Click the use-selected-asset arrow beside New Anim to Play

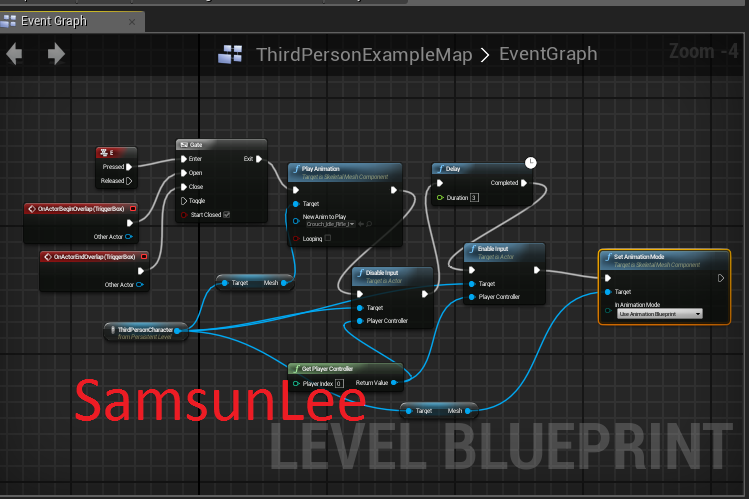(x=361, y=224)
